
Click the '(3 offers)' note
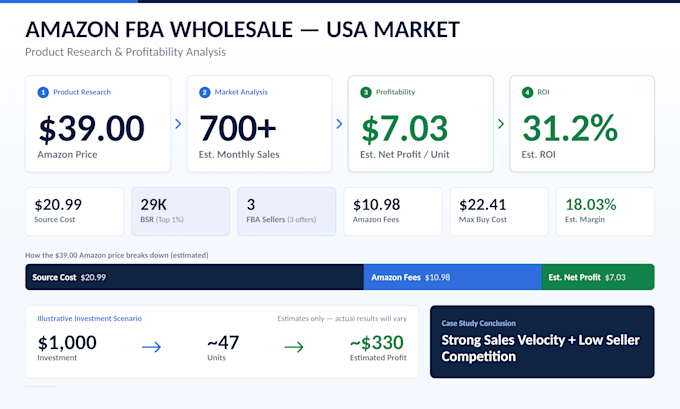302,219
